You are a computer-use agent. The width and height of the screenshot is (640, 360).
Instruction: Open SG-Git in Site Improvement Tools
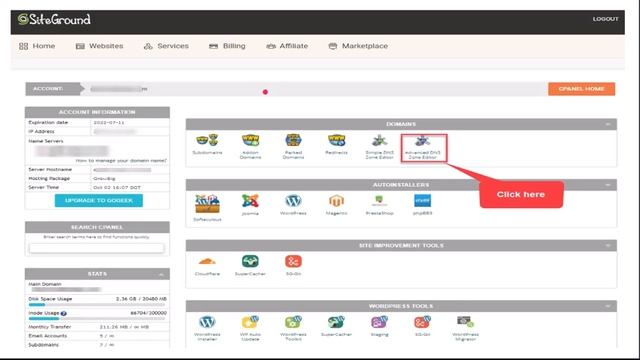293,265
